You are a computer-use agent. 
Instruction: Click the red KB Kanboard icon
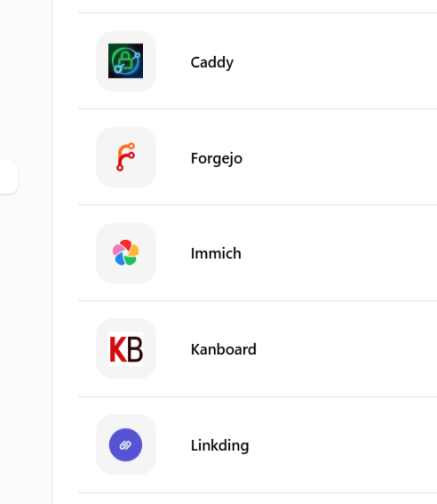[125, 348]
